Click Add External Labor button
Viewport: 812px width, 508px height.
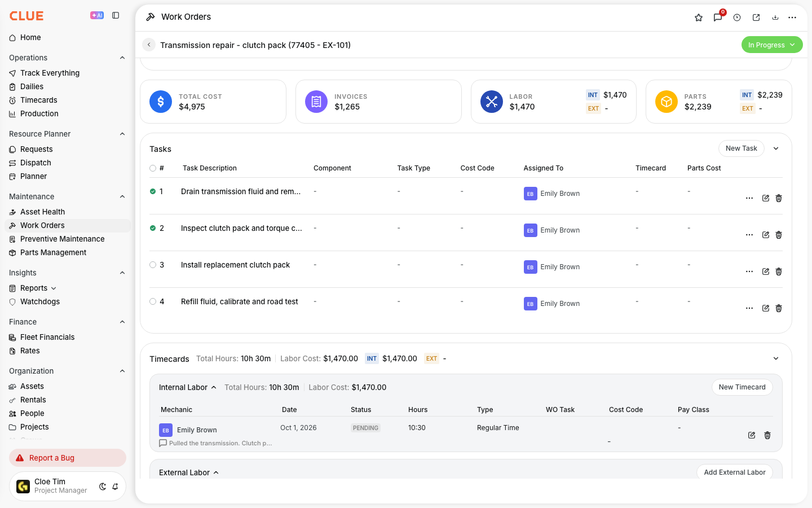pos(735,472)
